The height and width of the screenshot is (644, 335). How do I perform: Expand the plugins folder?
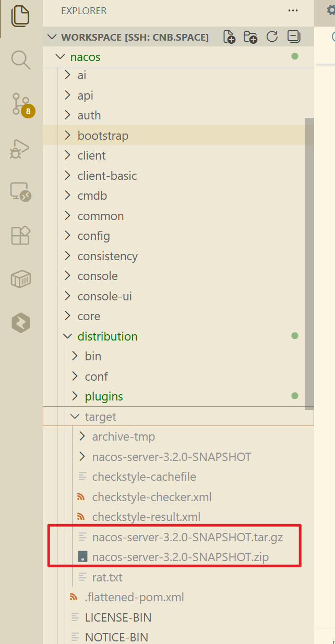pos(178,396)
